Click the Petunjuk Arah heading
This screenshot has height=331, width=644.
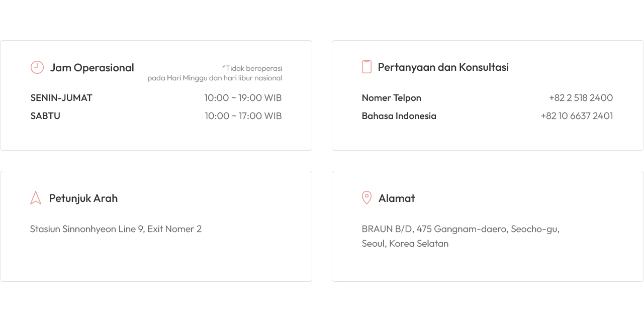pyautogui.click(x=83, y=198)
